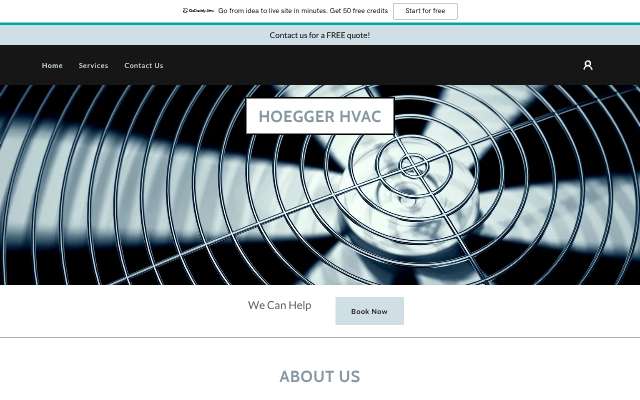Click the 'Go from idea to live site' promo text
This screenshot has height=400, width=640.
click(303, 11)
